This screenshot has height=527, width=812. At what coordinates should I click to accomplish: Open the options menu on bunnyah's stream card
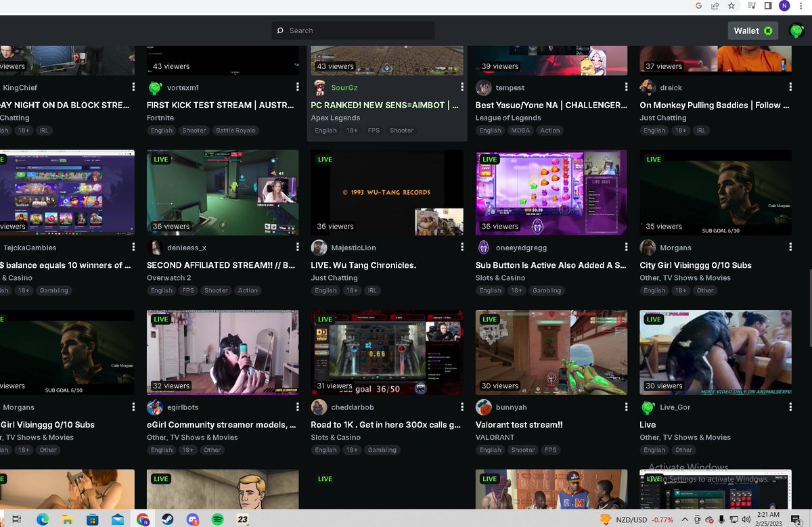pos(625,407)
